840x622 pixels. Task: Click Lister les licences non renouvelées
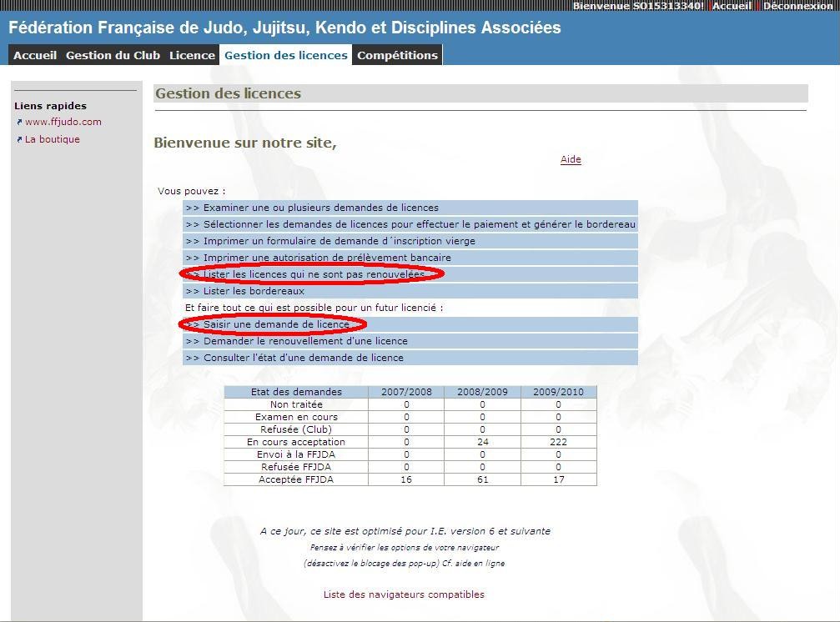314,274
